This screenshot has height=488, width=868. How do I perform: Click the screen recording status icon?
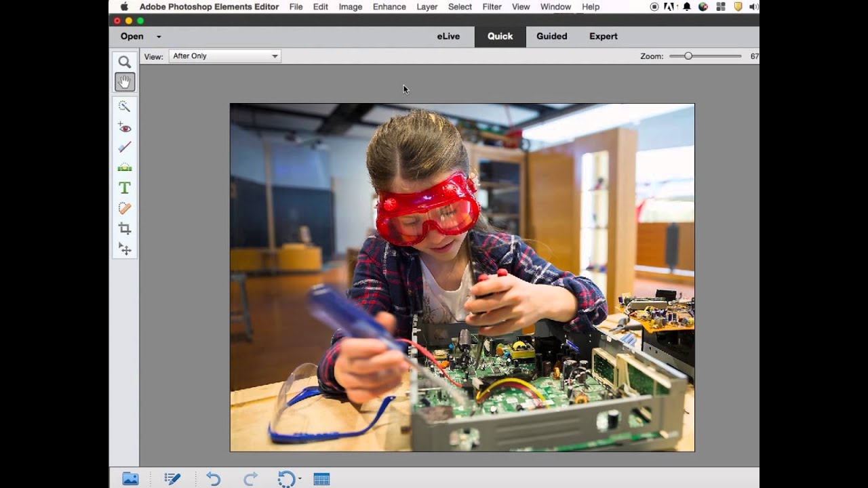pos(654,7)
